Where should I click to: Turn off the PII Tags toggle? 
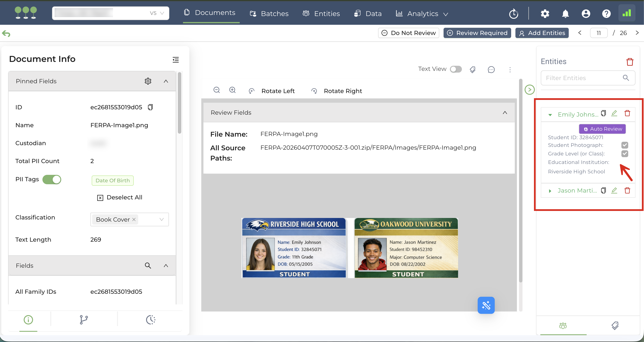pos(52,180)
